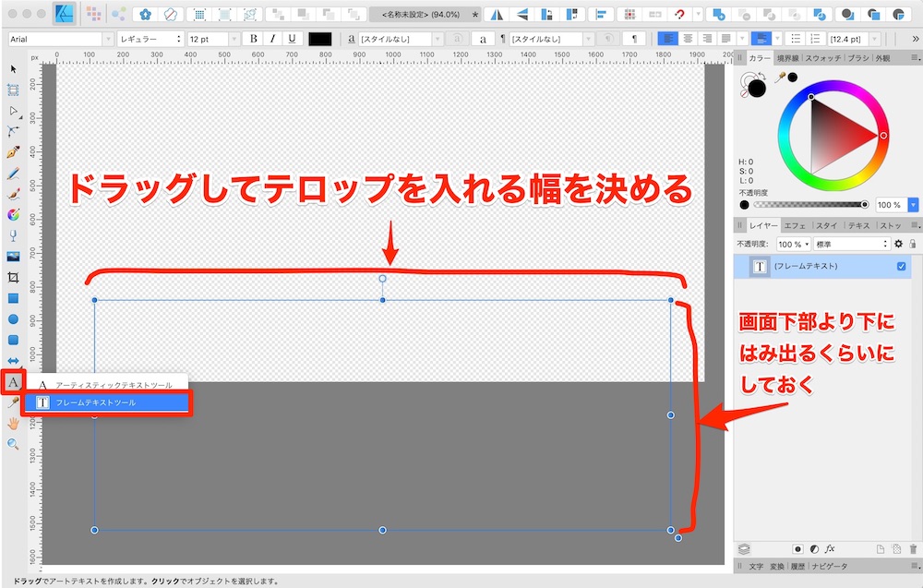This screenshot has height=588, width=923.
Task: Open the レギュラー font style dropdown
Action: (150, 39)
